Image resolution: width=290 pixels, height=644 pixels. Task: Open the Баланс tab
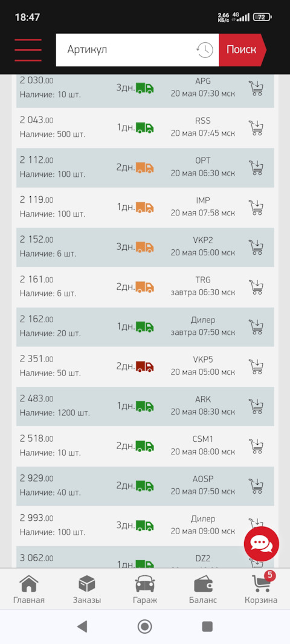pyautogui.click(x=203, y=589)
